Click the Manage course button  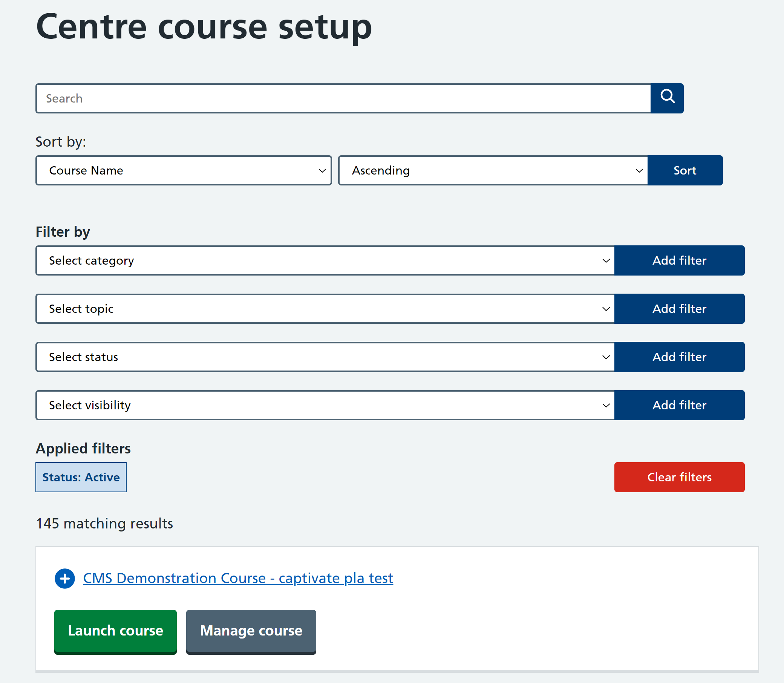click(x=251, y=631)
